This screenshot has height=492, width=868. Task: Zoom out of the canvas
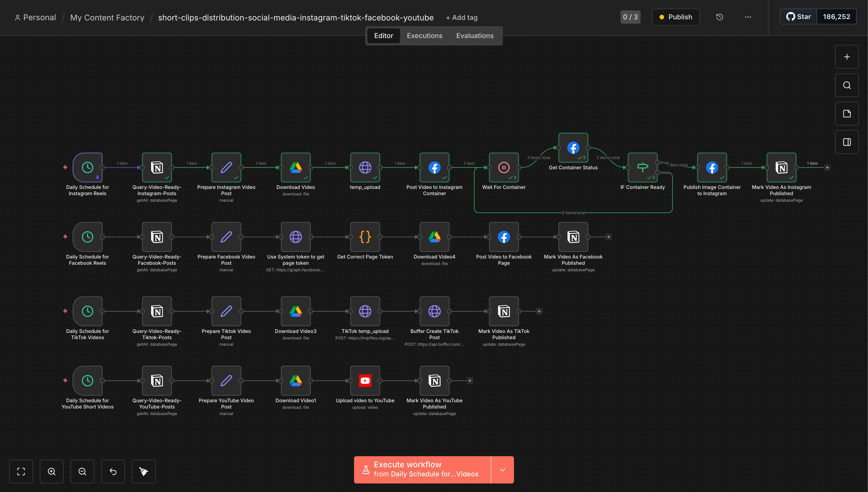click(82, 471)
